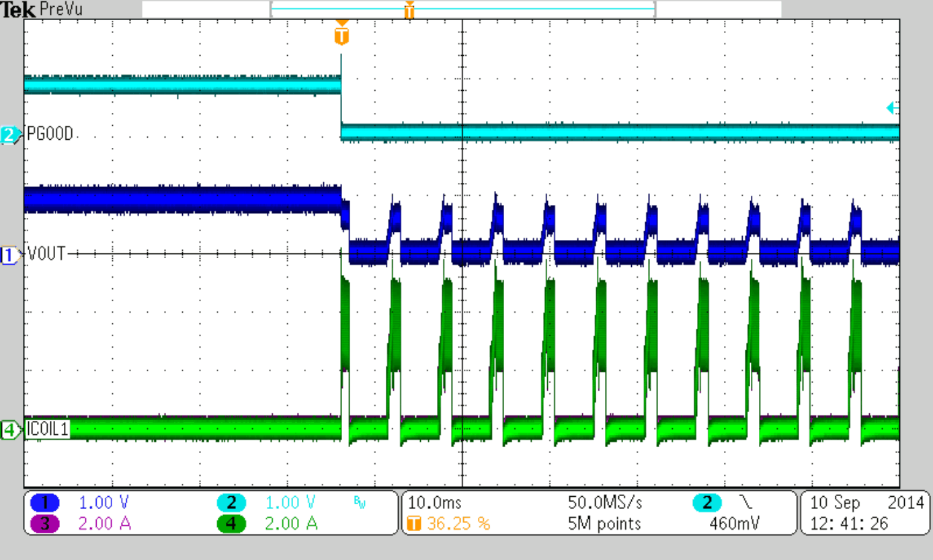Screen dimensions: 933x560
Task: Click the PreVu status indicator
Action: click(x=60, y=9)
